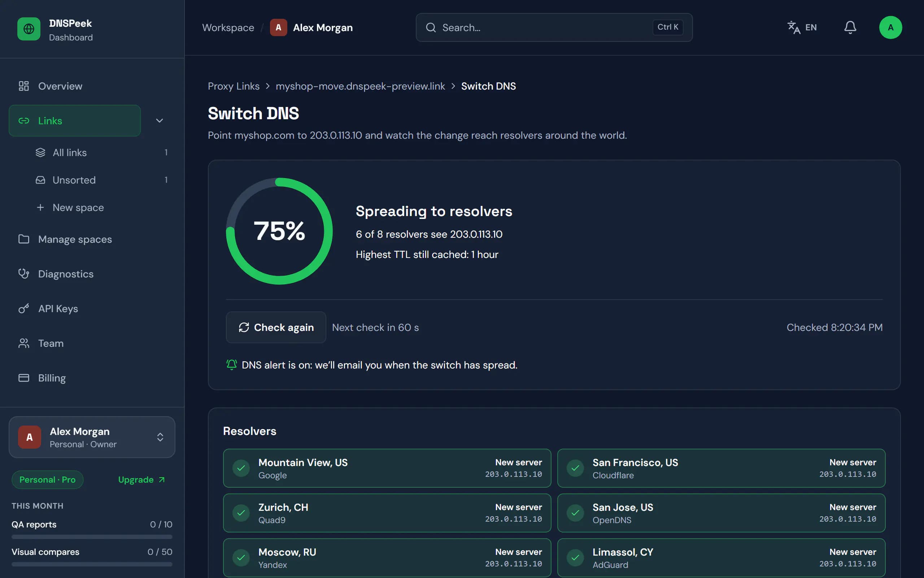924x578 pixels.
Task: Go to Proxy Links breadcrumb
Action: 234,86
